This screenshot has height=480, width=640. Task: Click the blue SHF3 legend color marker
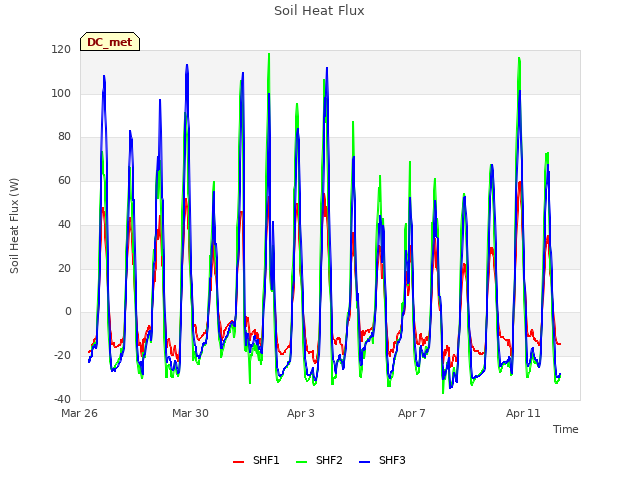click(364, 462)
